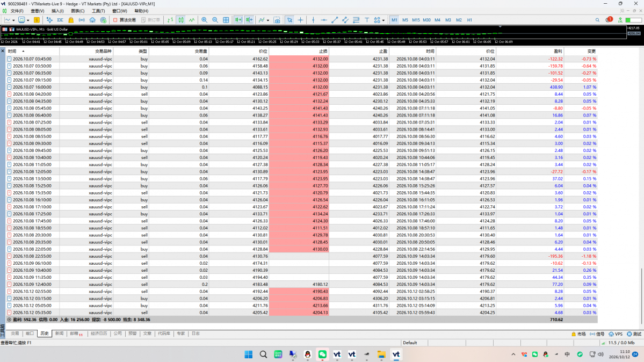Open the indicators list dropdown arrow

coord(268,20)
